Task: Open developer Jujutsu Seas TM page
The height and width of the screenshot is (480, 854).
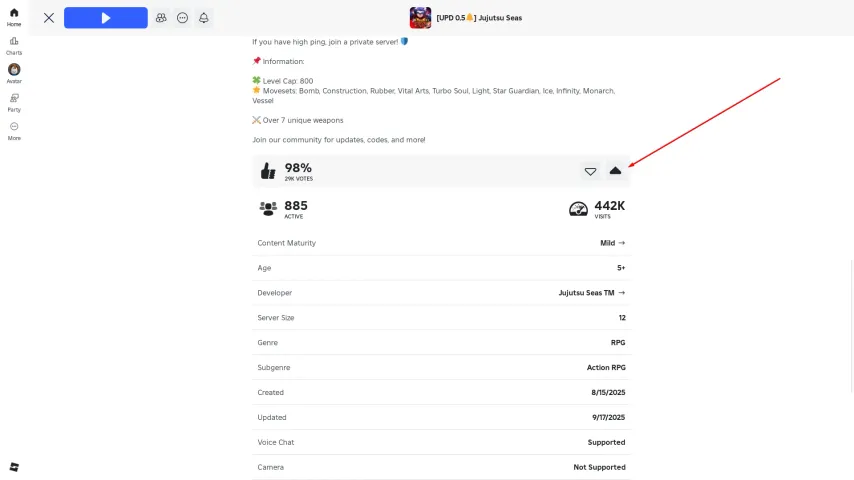Action: click(592, 293)
